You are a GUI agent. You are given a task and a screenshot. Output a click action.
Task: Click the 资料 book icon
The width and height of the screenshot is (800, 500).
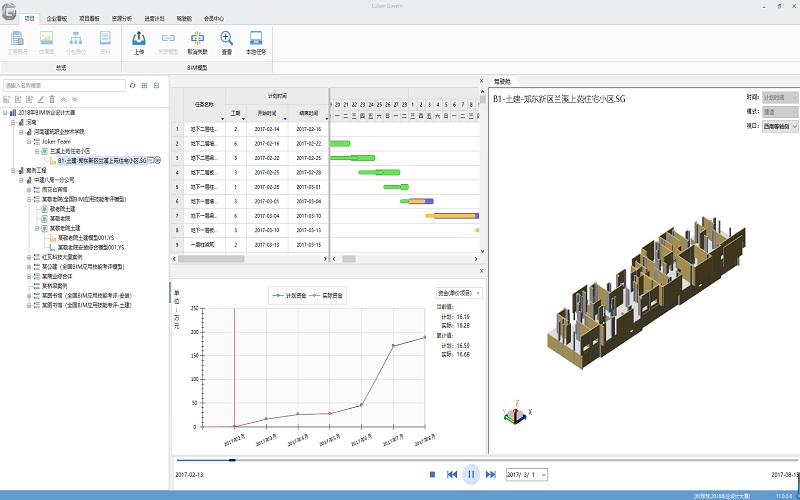105,38
